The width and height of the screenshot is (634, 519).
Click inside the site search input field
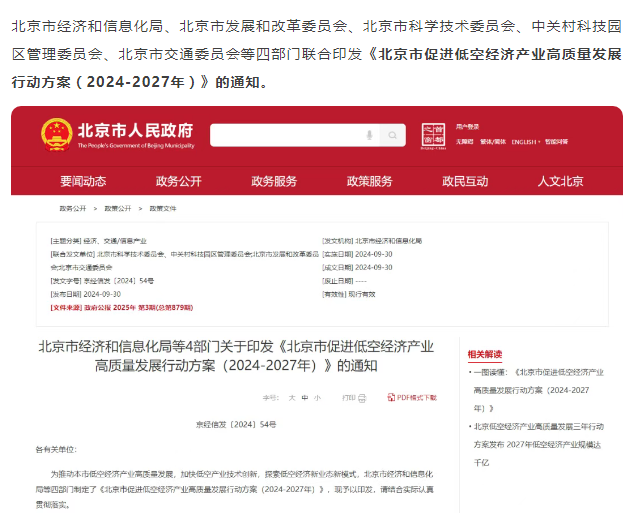pyautogui.click(x=285, y=135)
